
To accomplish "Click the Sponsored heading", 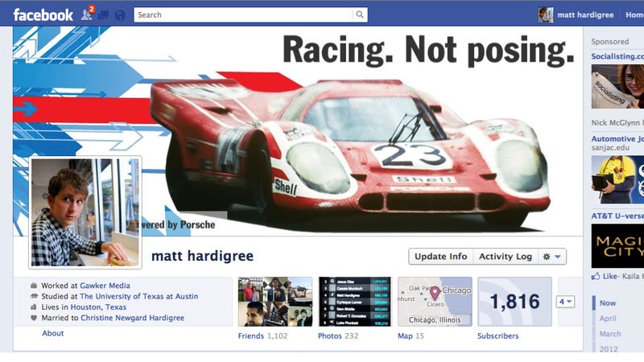I will pos(610,42).
